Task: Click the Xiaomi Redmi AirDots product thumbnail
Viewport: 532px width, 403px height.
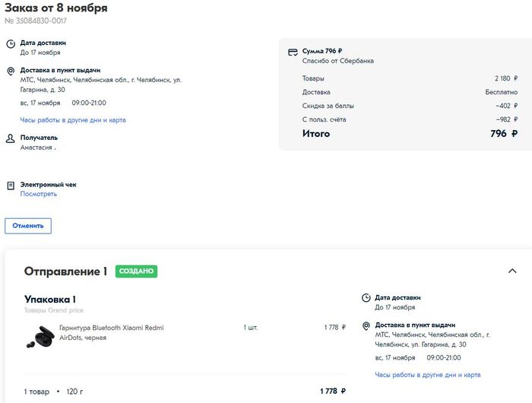Action: [40, 335]
